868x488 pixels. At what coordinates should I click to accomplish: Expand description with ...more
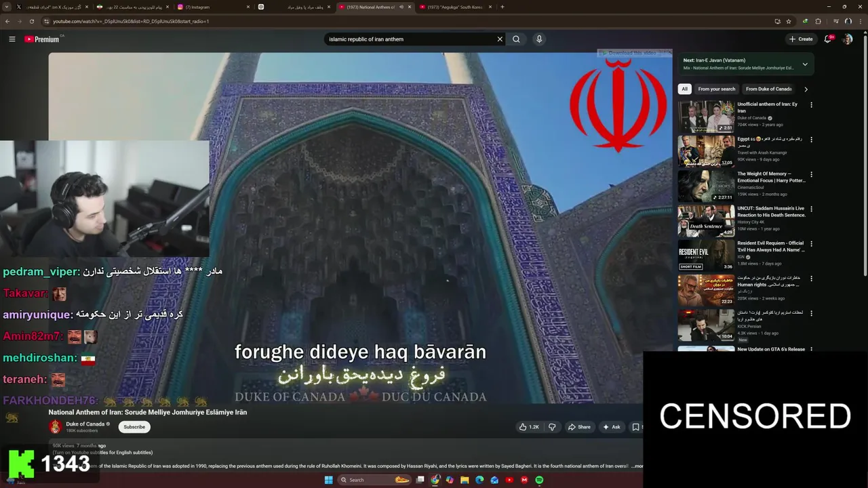pos(637,466)
